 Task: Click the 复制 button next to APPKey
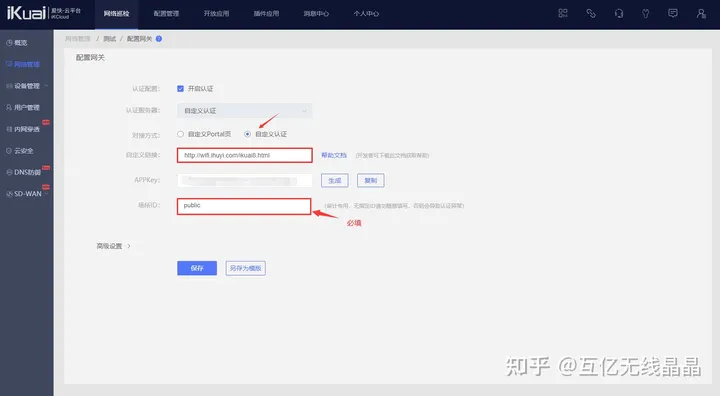(x=371, y=181)
